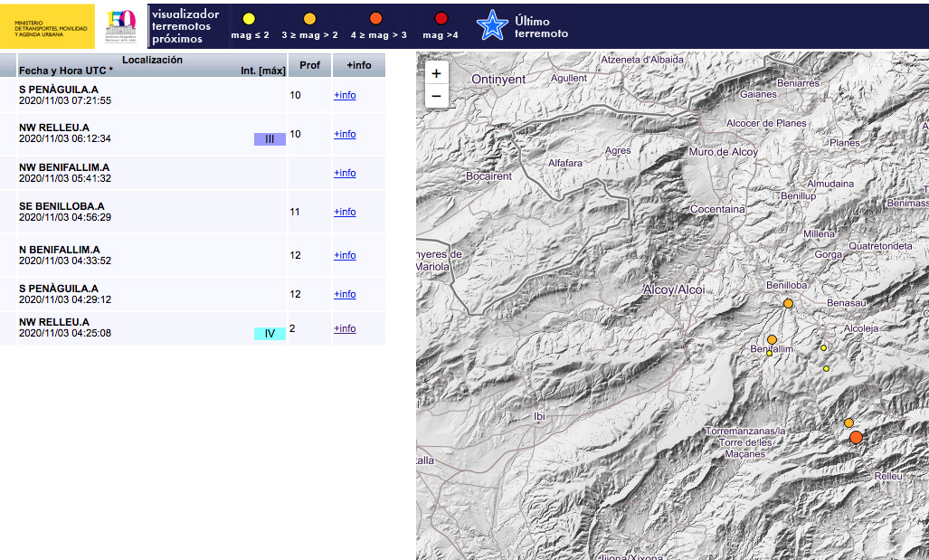Zoom in on the map
The height and width of the screenshot is (560, 929).
pyautogui.click(x=437, y=73)
